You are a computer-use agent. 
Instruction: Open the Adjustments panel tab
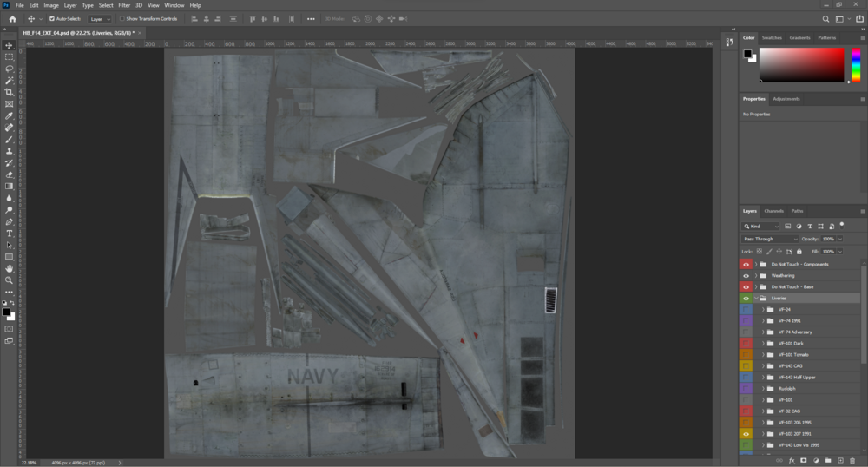pyautogui.click(x=786, y=99)
